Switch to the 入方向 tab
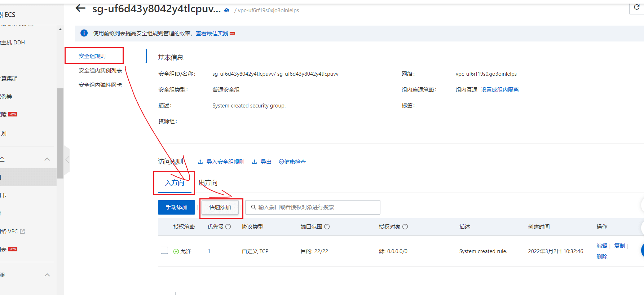 175,183
